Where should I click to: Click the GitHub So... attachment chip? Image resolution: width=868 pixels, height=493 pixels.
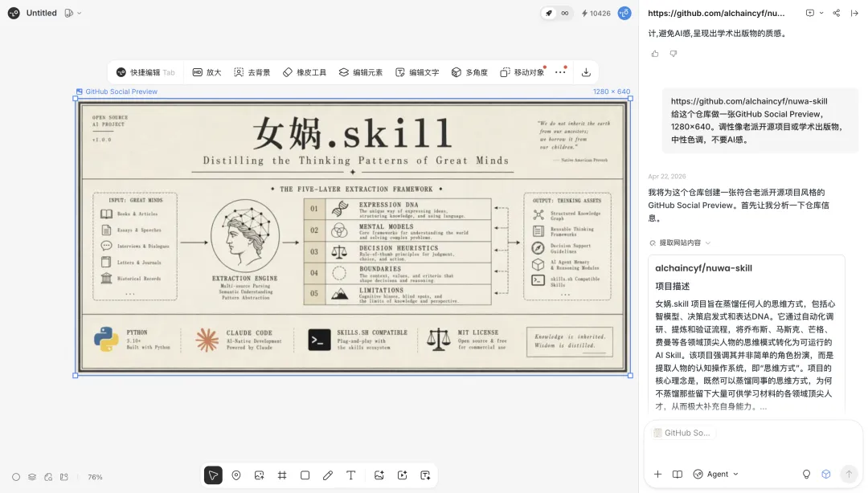tap(682, 434)
